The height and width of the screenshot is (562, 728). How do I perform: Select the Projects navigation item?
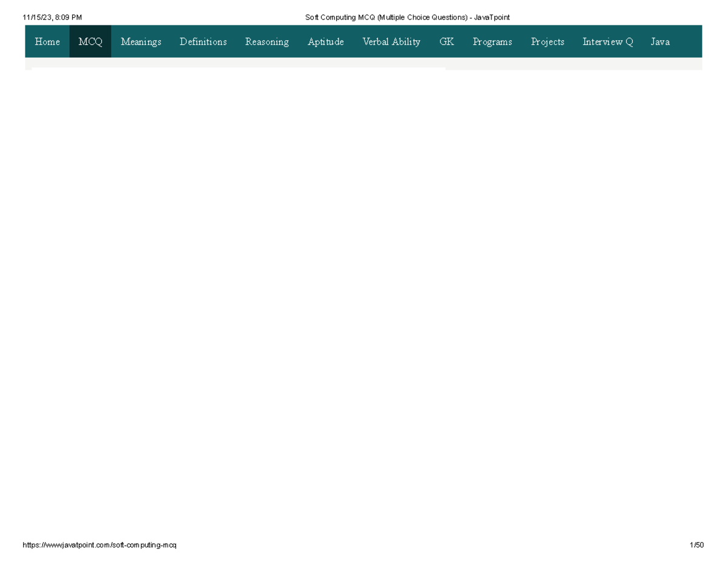tap(547, 41)
